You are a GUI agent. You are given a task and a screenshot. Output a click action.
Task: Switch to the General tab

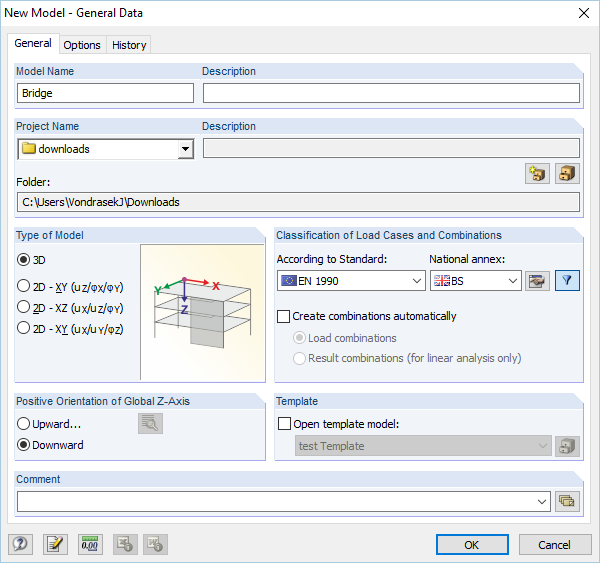tap(33, 43)
